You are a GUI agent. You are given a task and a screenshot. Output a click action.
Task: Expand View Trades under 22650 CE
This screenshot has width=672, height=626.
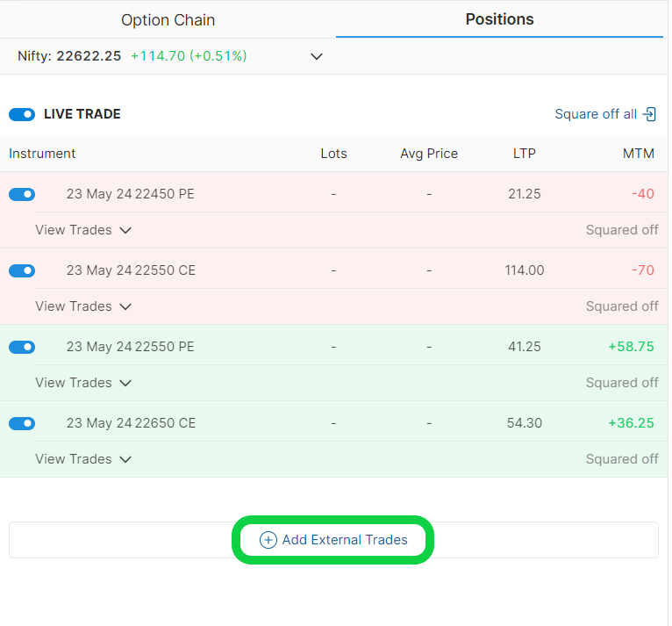pos(83,459)
